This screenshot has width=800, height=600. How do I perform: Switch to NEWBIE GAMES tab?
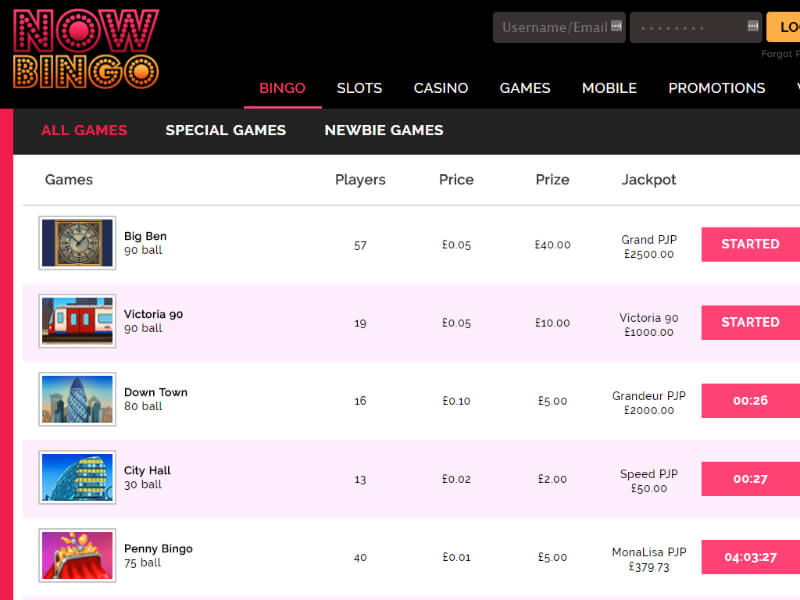tap(384, 130)
